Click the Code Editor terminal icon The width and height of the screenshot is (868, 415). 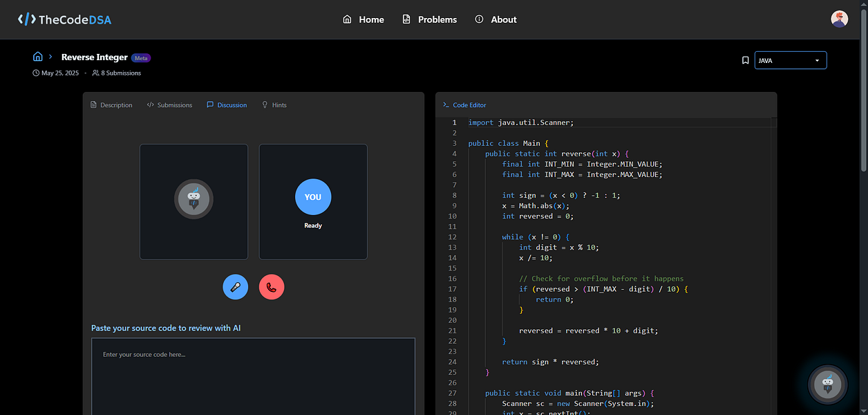pyautogui.click(x=446, y=104)
